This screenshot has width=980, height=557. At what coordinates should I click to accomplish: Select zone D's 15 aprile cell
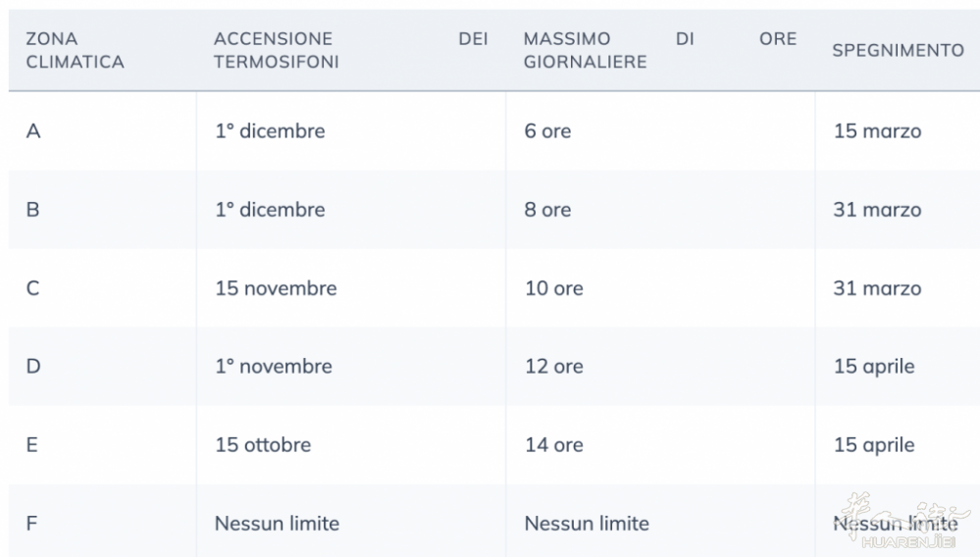point(874,366)
